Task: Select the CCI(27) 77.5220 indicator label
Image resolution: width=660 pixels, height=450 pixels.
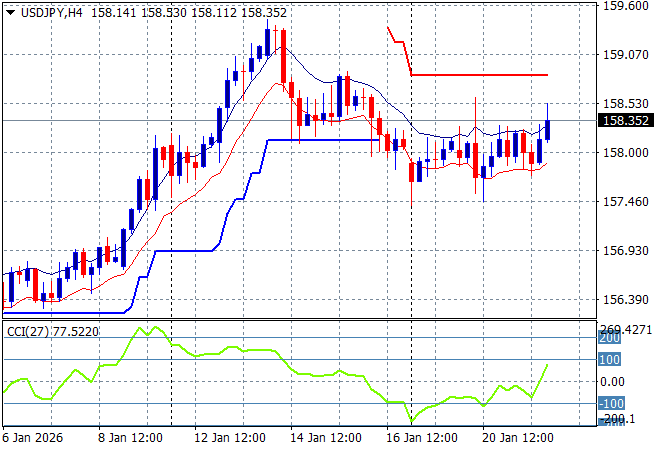Action: coord(53,332)
